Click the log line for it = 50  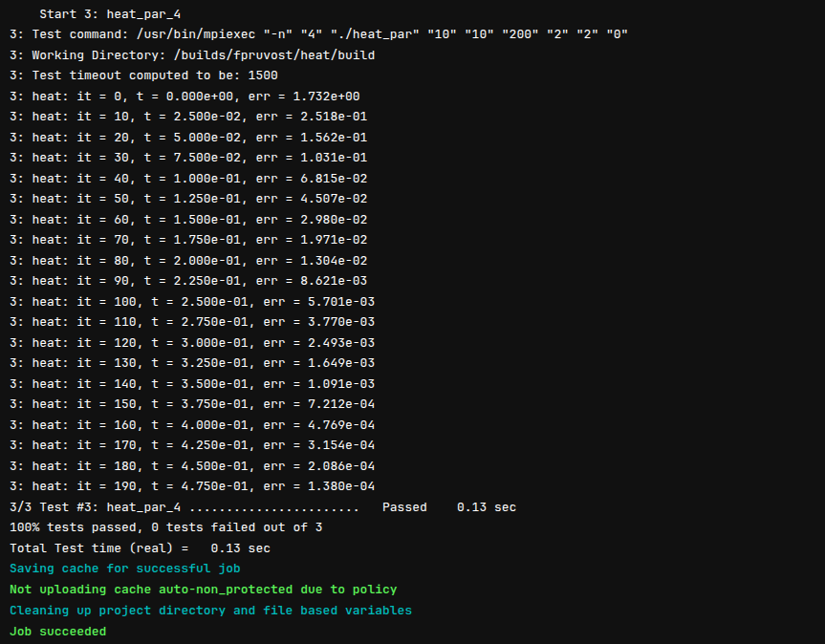click(x=187, y=199)
